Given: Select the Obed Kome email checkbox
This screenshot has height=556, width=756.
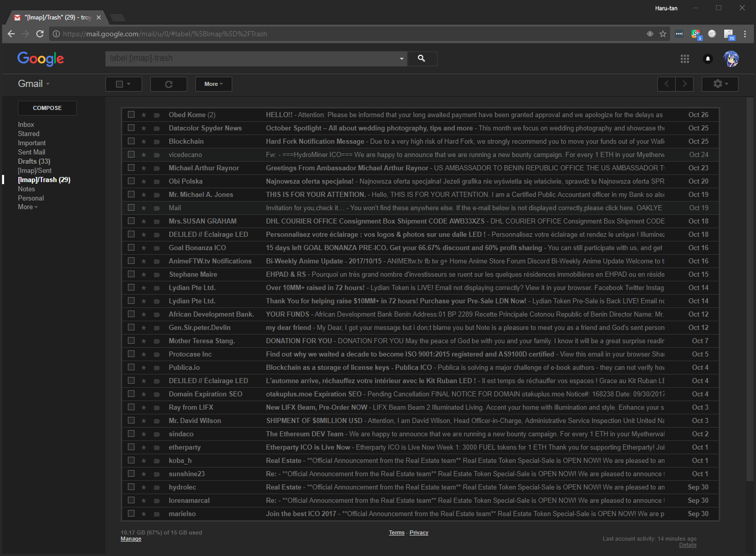Looking at the screenshot, I should coord(131,115).
